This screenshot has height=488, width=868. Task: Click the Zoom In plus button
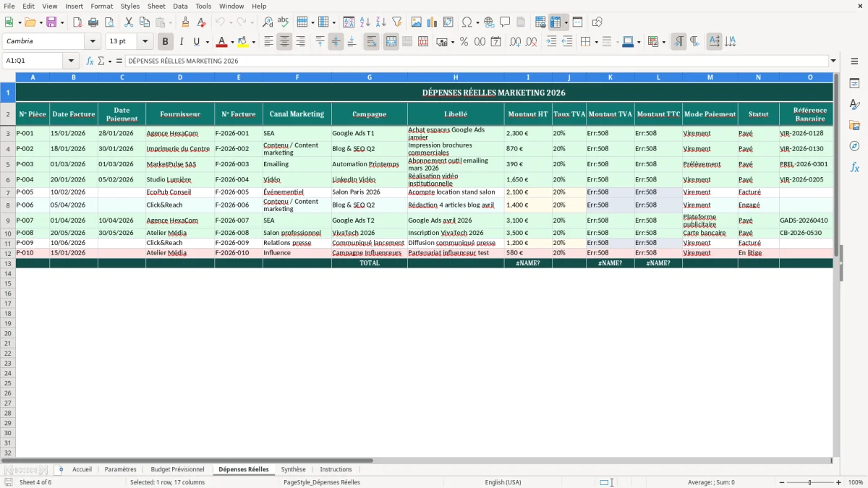pyautogui.click(x=839, y=482)
